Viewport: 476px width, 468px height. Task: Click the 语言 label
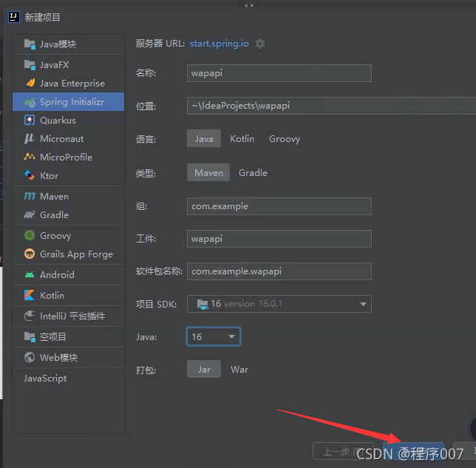pyautogui.click(x=146, y=140)
